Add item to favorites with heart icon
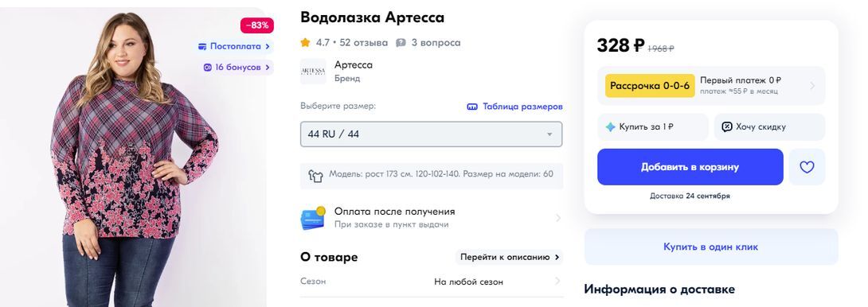 pyautogui.click(x=807, y=167)
